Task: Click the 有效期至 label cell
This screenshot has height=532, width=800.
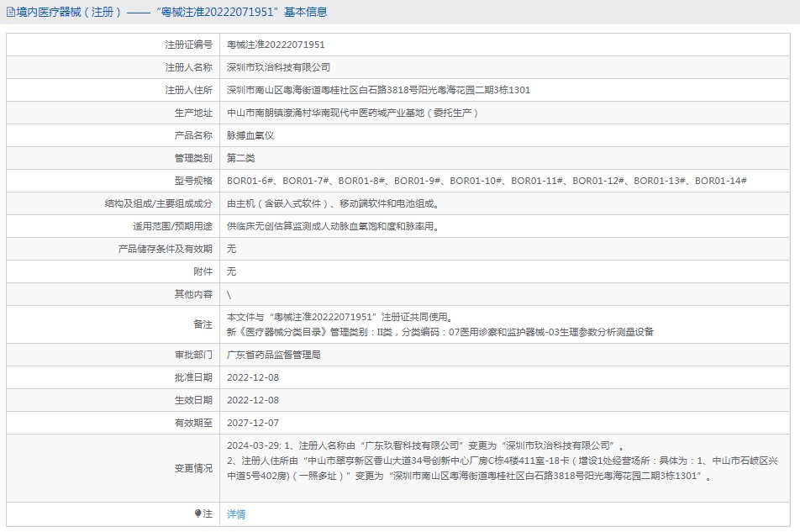Action: 113,423
